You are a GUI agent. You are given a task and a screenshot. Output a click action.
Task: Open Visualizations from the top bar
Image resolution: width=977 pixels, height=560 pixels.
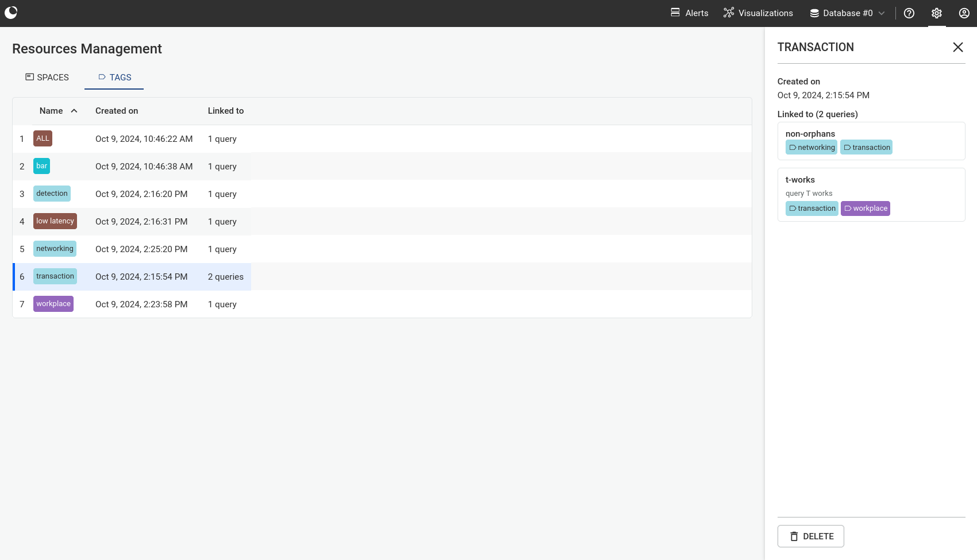point(758,13)
